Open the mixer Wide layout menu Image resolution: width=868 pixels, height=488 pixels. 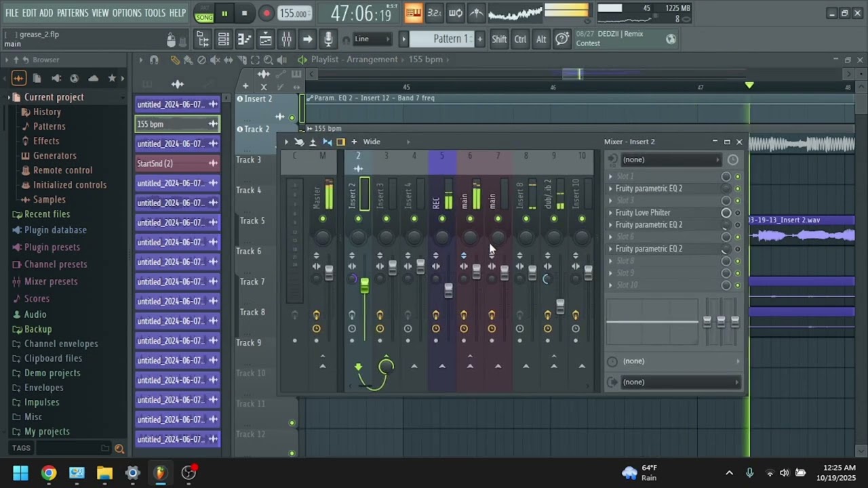click(372, 142)
